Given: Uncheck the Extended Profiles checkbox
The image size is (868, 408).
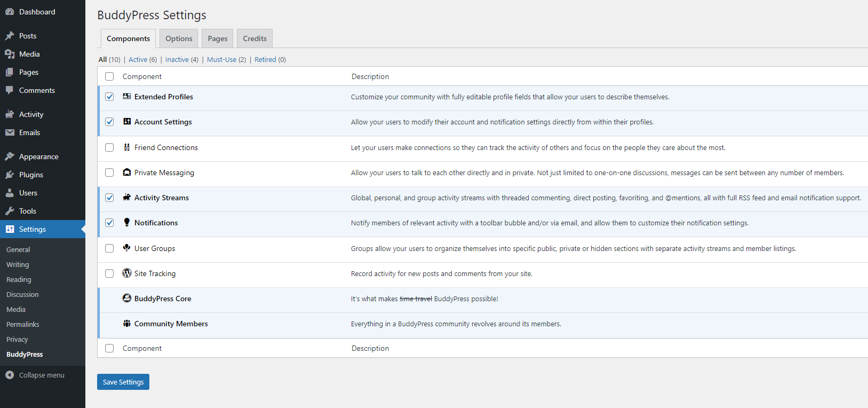Looking at the screenshot, I should point(109,97).
